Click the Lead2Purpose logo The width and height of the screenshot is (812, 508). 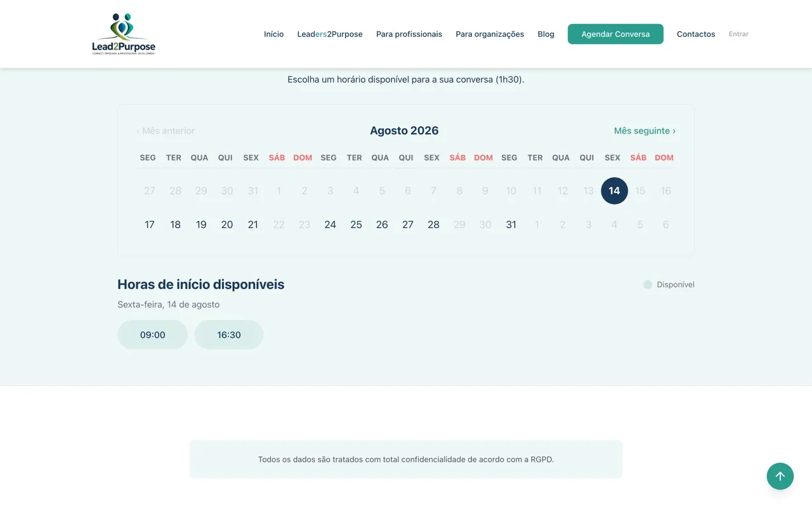pyautogui.click(x=124, y=34)
